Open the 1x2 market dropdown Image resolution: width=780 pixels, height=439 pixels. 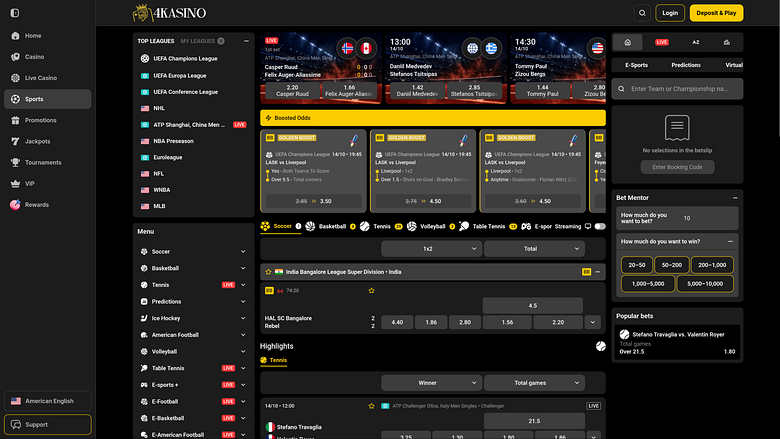(x=431, y=249)
